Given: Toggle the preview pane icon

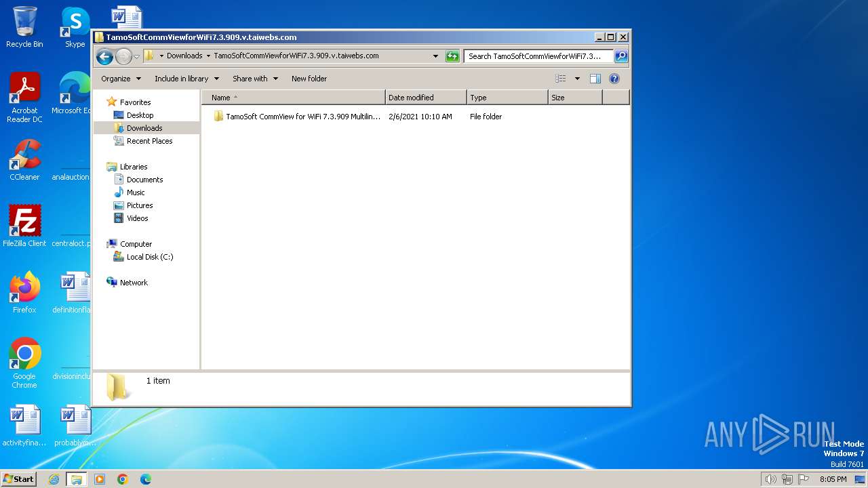Looking at the screenshot, I should tap(595, 79).
